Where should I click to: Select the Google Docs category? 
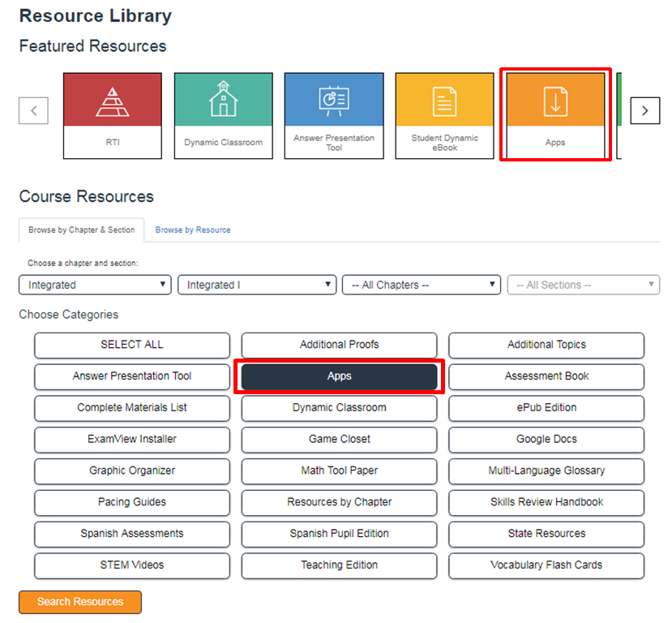546,440
